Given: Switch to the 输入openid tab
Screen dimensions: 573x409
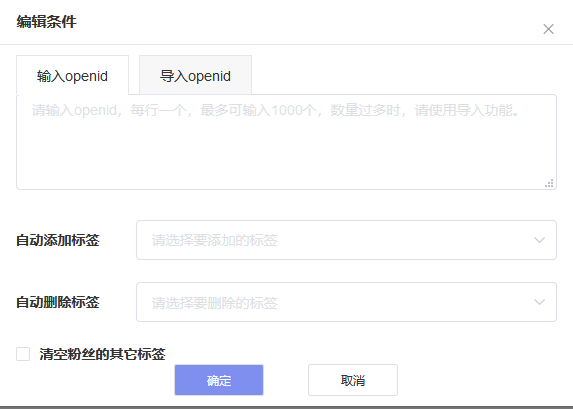Looking at the screenshot, I should coord(72,75).
